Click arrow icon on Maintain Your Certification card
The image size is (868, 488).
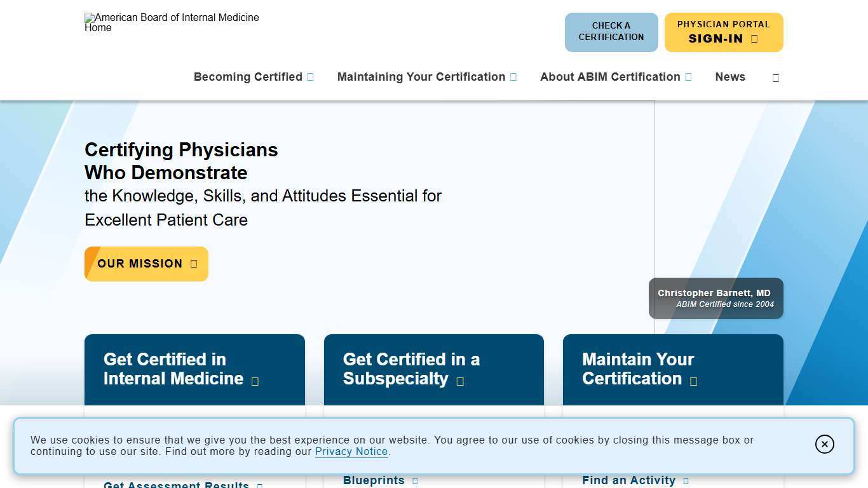coord(694,381)
